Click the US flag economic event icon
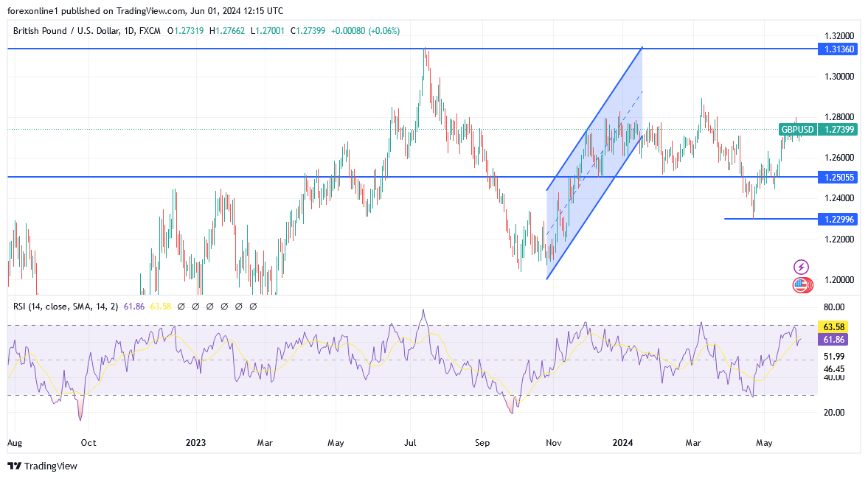Image resolution: width=868 pixels, height=479 pixels. 801,285
